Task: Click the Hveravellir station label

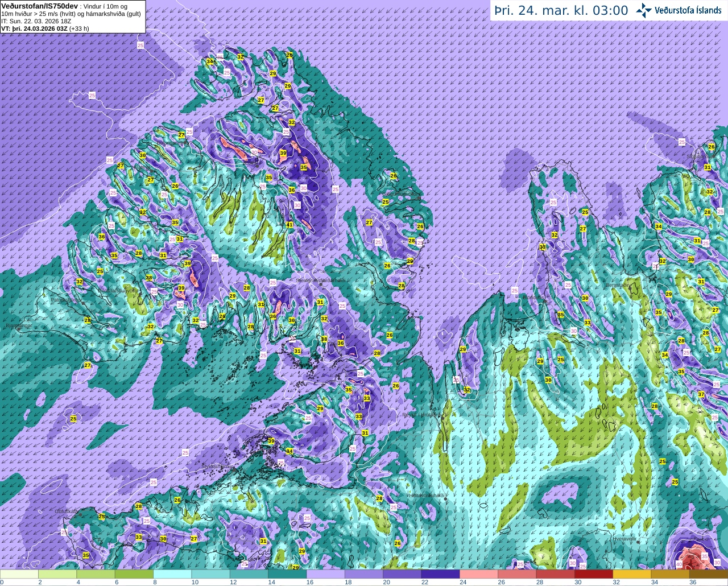Action: [624, 538]
